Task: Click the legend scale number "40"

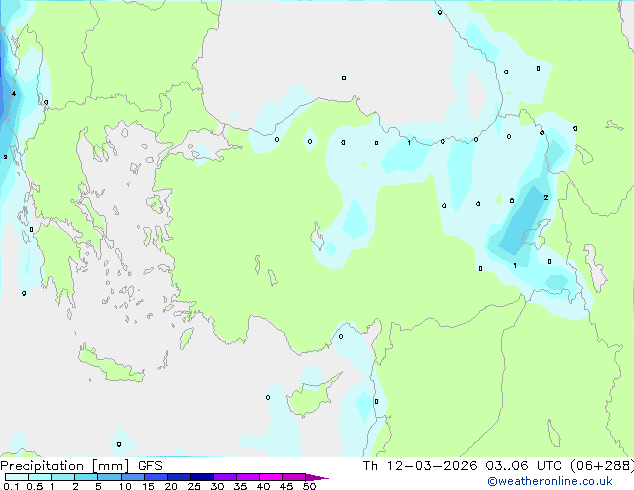Action: (263, 486)
